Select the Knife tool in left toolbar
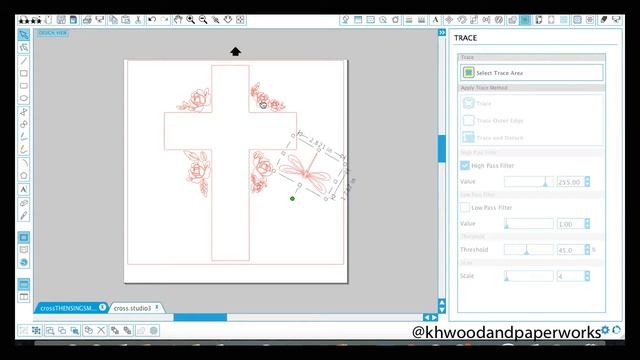 (24, 215)
